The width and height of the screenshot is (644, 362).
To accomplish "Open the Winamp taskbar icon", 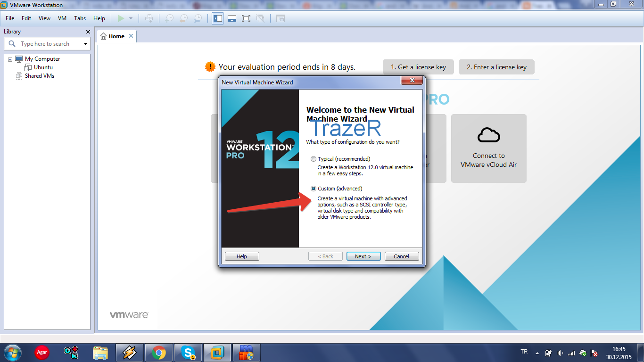I will (x=129, y=353).
